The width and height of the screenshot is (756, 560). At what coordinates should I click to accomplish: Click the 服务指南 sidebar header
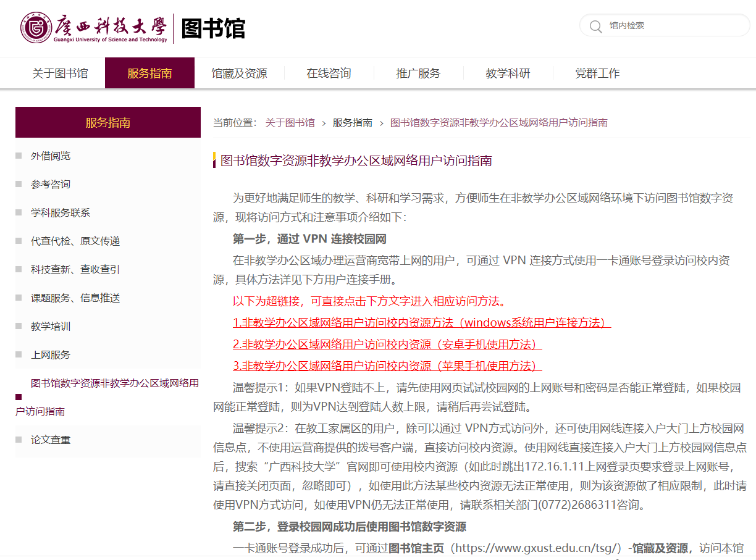[108, 122]
